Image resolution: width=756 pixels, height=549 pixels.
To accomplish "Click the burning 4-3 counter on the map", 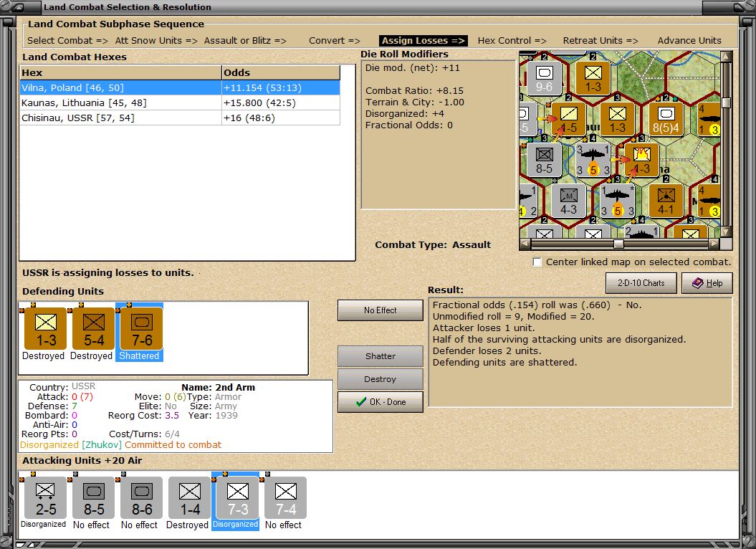I will [x=642, y=160].
